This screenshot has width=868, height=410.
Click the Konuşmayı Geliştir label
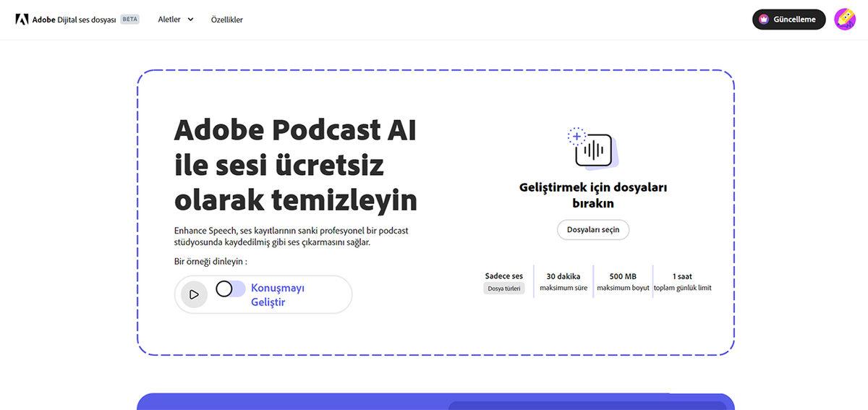(x=278, y=294)
